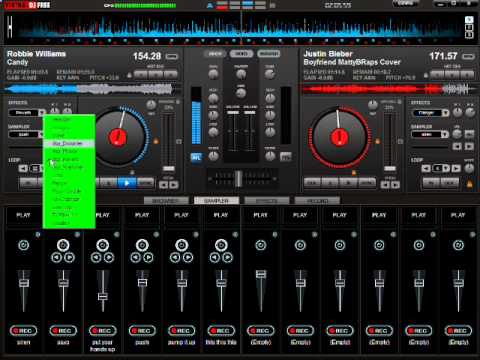Click the right deck sampler record icon
The image size is (480, 360).
point(469,134)
